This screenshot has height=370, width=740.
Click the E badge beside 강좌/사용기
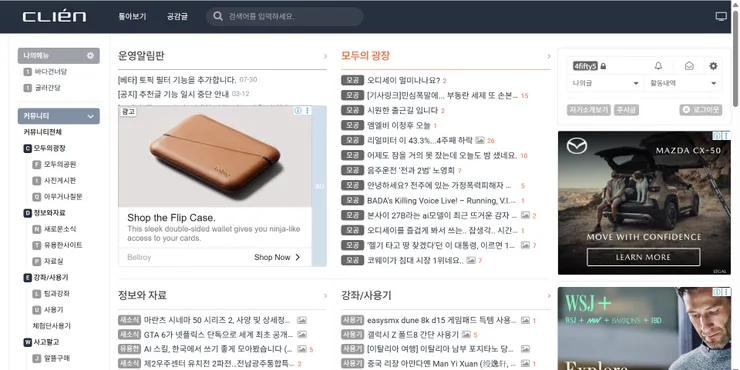[x=27, y=278]
